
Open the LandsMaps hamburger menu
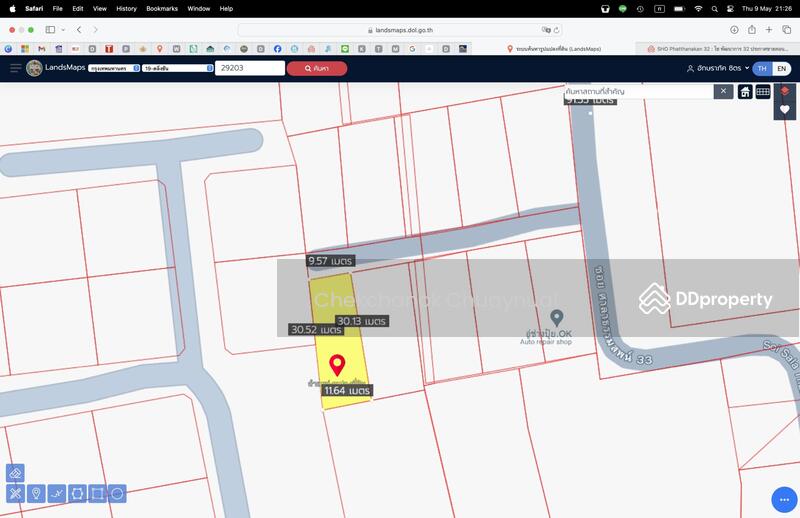click(x=15, y=68)
